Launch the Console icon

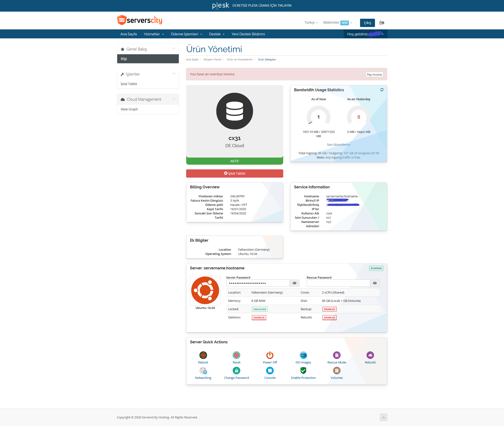click(270, 371)
